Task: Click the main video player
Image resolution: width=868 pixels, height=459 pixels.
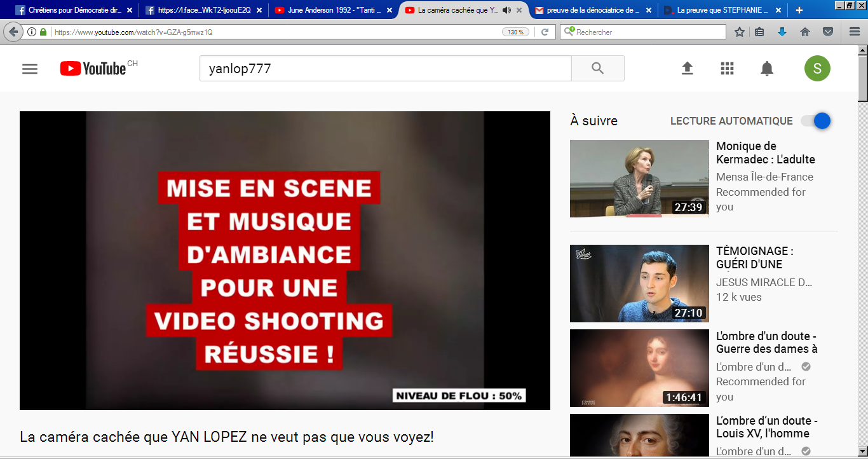Action: (285, 261)
